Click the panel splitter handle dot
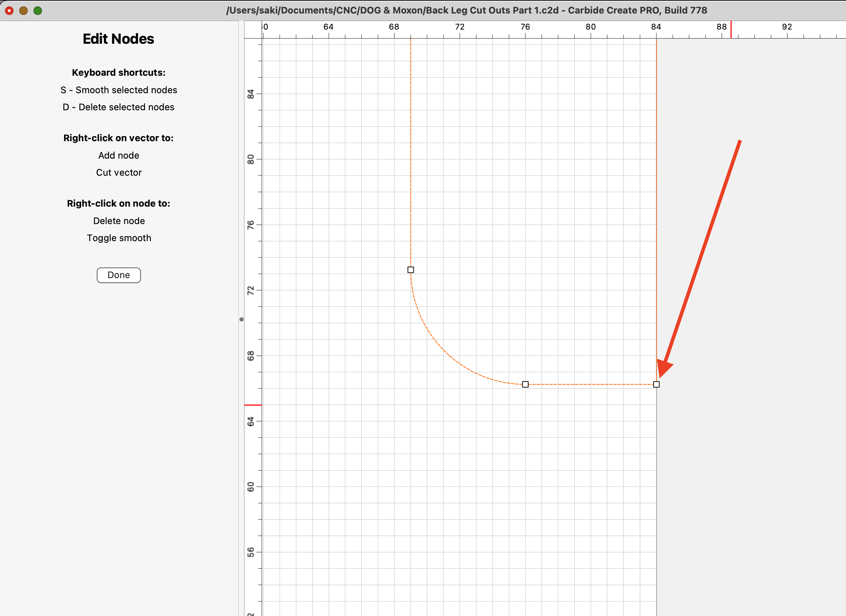 click(241, 320)
